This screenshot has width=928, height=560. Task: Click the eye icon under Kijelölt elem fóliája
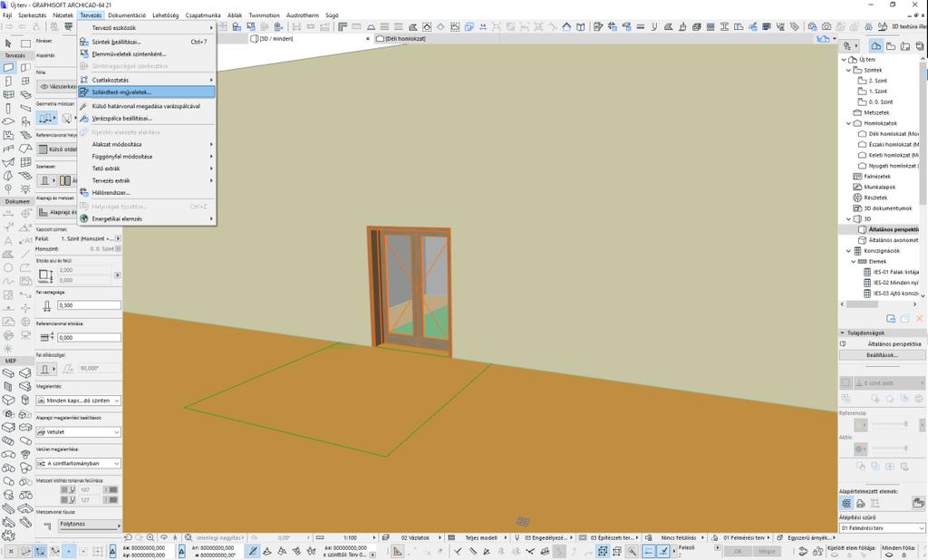(x=834, y=555)
